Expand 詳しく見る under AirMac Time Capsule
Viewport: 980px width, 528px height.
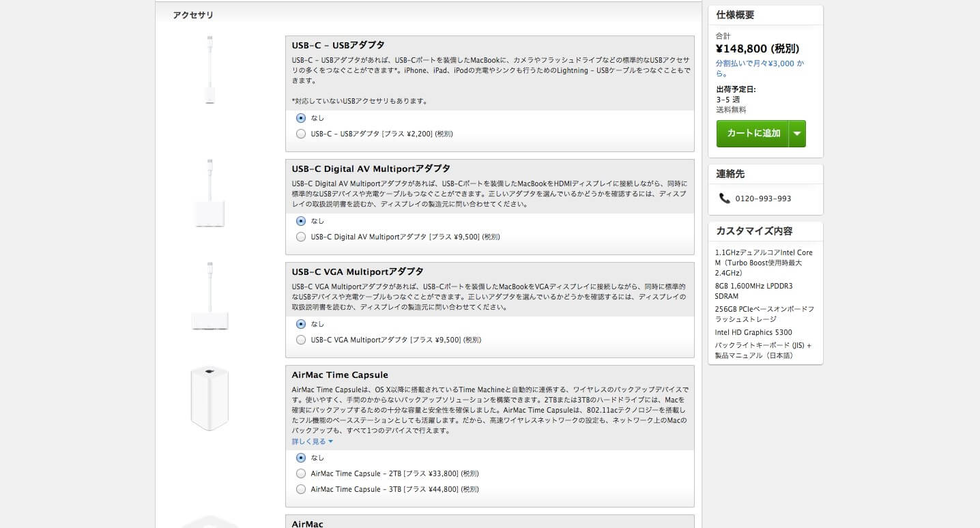click(x=313, y=441)
